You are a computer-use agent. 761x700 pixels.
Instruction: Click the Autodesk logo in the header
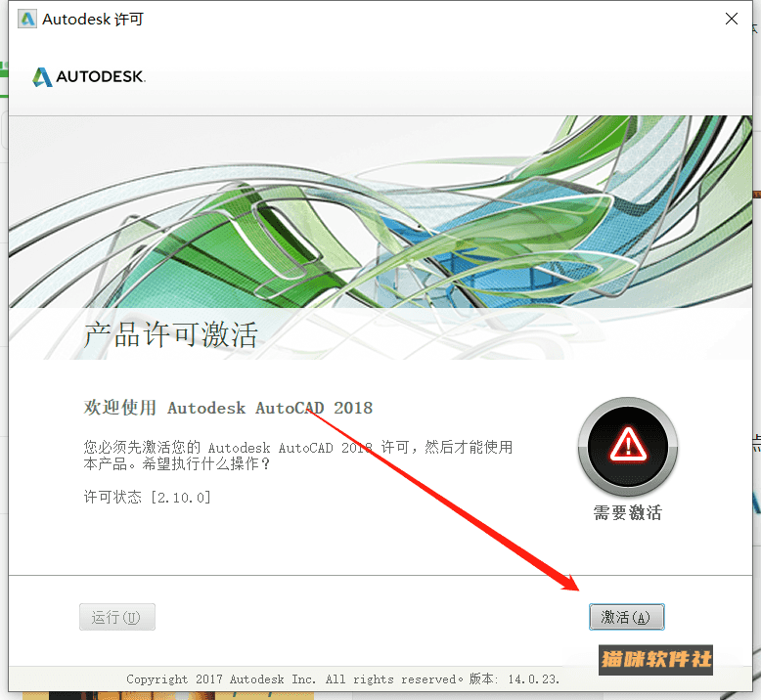click(x=89, y=76)
